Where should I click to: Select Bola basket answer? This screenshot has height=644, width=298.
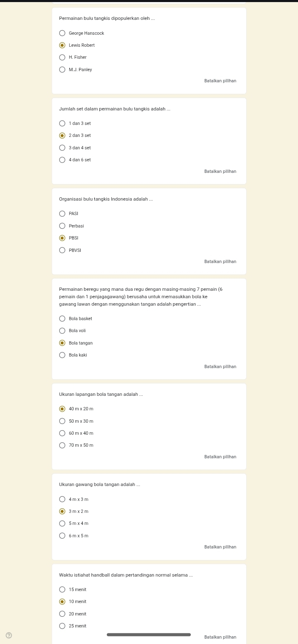coord(62,318)
